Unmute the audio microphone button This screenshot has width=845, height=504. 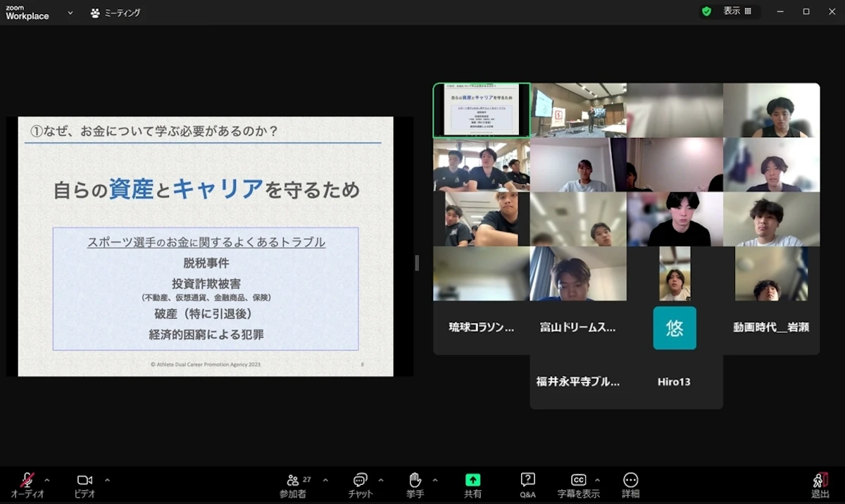[27, 485]
